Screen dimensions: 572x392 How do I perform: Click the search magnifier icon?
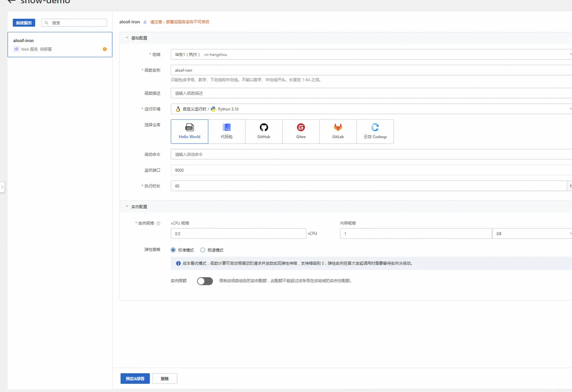pos(47,23)
